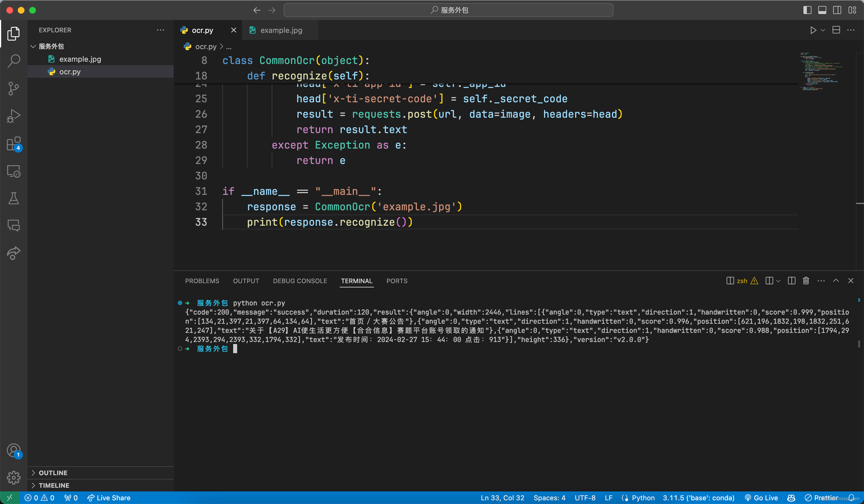The height and width of the screenshot is (504, 864).
Task: Close the terminal panel
Action: pyautogui.click(x=851, y=281)
